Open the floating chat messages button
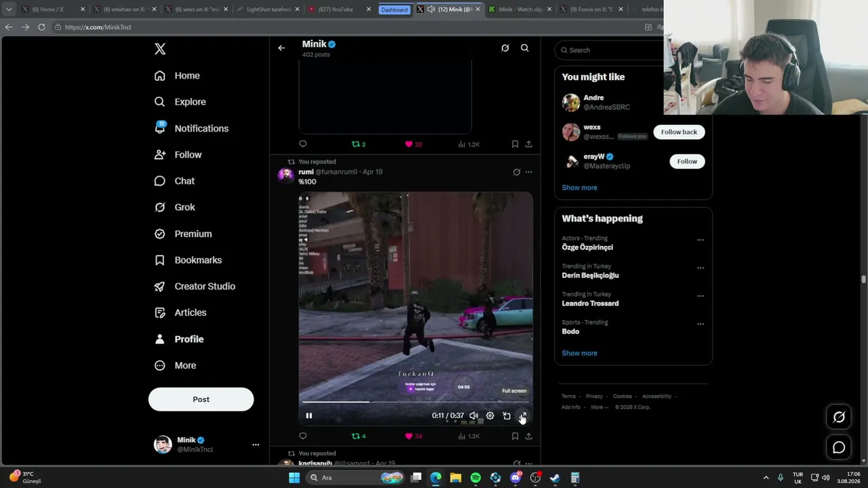Screen dimensions: 868x488 click(839, 447)
